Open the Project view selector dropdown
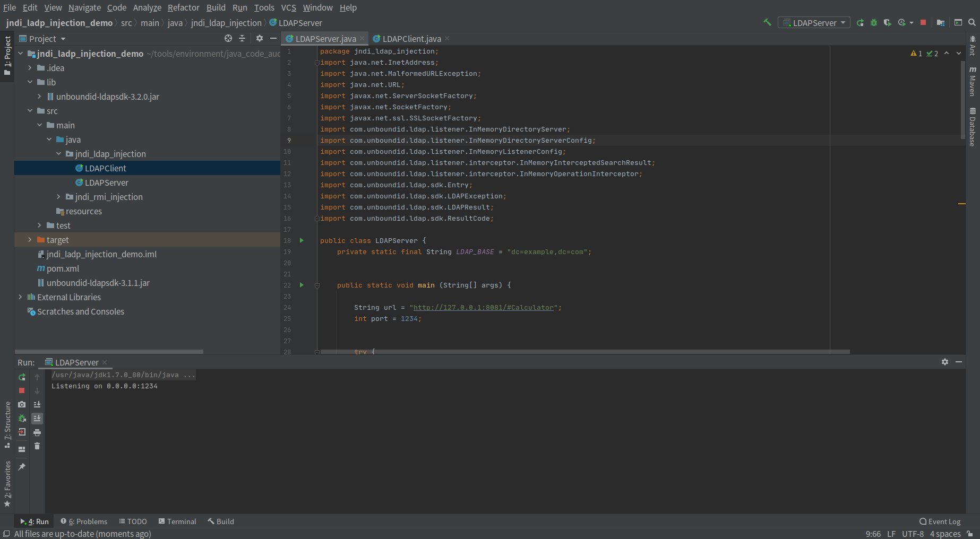 click(42, 39)
